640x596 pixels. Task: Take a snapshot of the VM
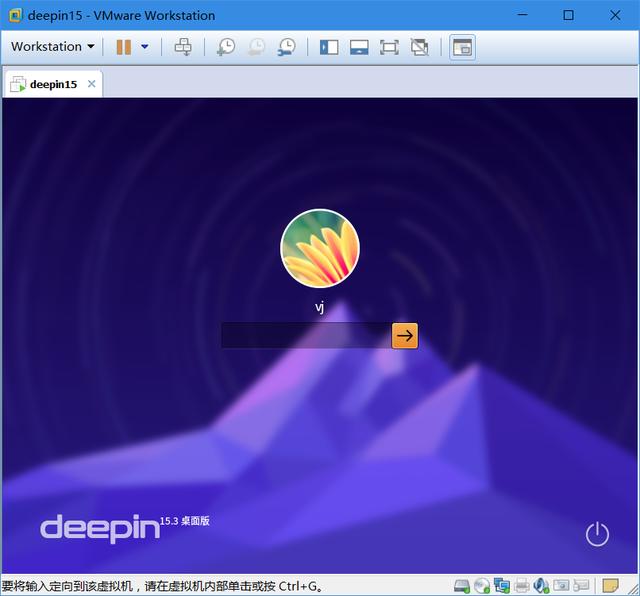pos(226,47)
